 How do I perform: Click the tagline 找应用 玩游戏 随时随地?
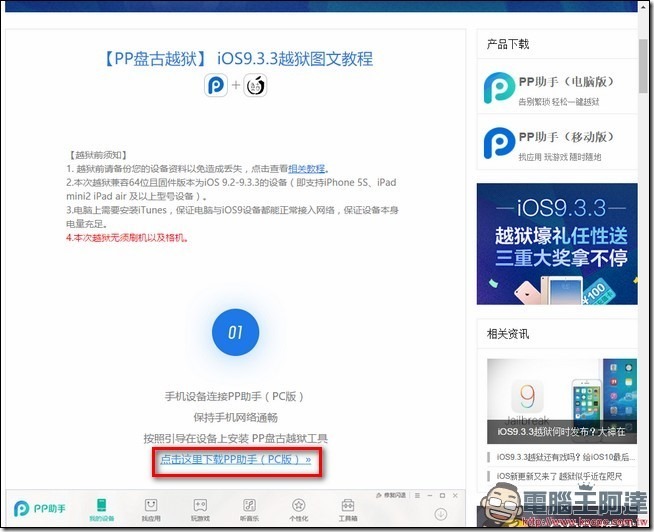pos(560,157)
